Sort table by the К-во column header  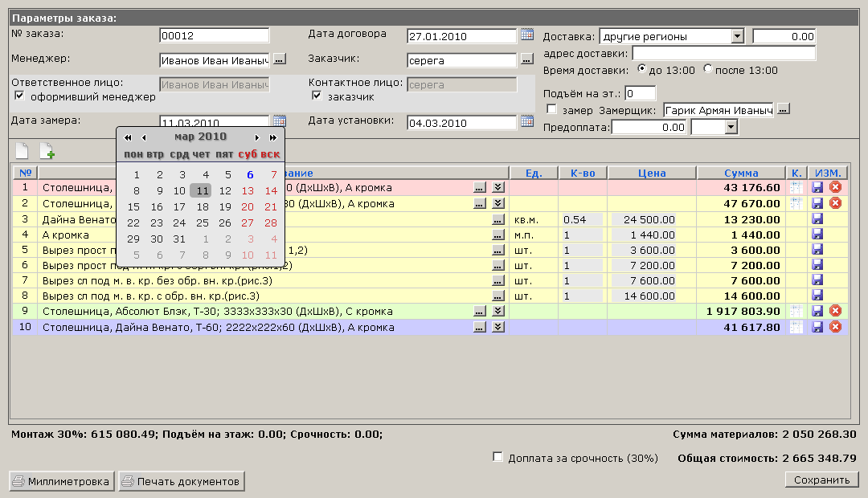pyautogui.click(x=583, y=173)
